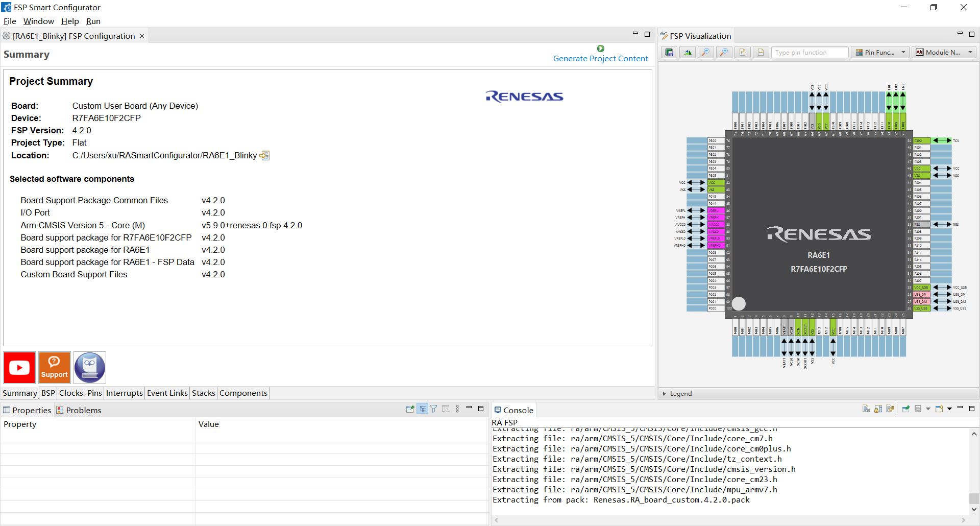This screenshot has height=526, width=980.
Task: Open the Module Name dropdown
Action: (x=944, y=53)
